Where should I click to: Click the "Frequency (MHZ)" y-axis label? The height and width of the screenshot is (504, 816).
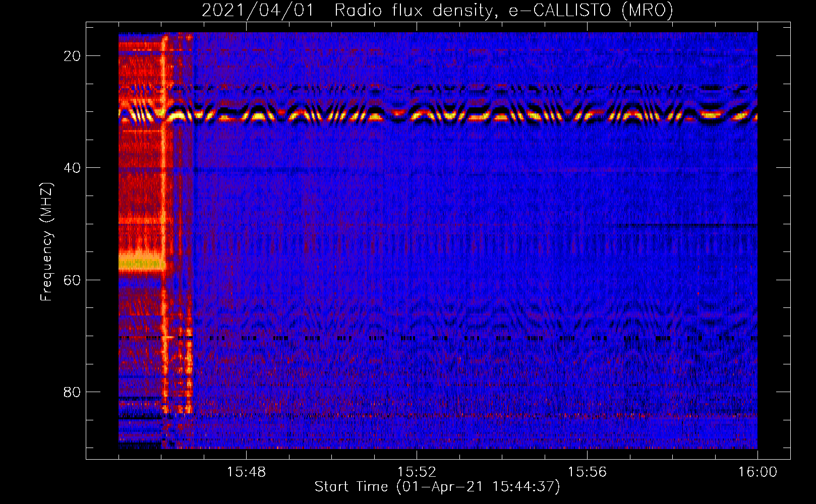[46, 241]
